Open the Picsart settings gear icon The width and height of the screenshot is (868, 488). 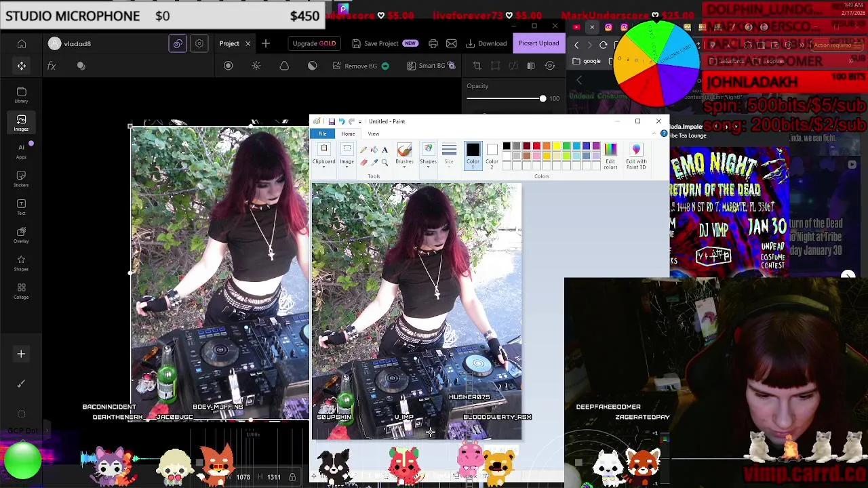tap(199, 43)
